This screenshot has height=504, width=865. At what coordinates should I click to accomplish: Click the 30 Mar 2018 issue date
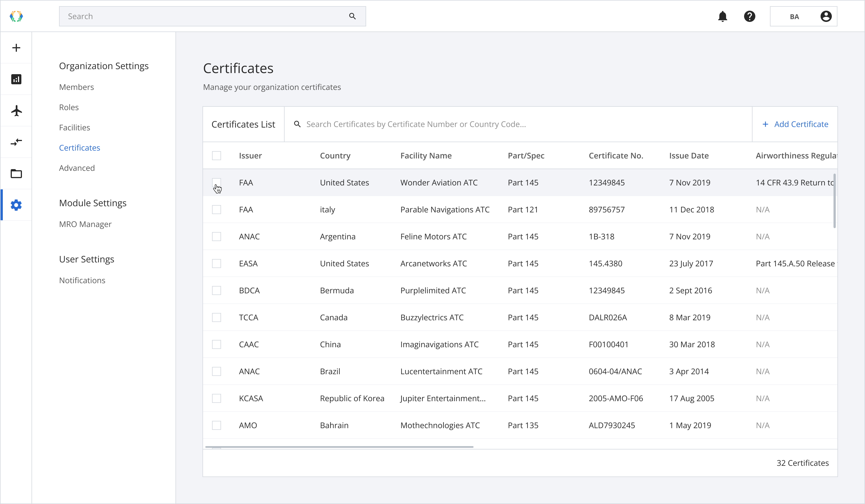(x=692, y=344)
